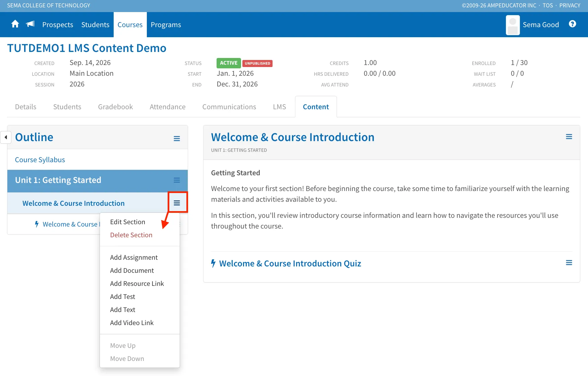Screen dimensions: 588x376
Task: Click the Sema Good user name
Action: (541, 25)
